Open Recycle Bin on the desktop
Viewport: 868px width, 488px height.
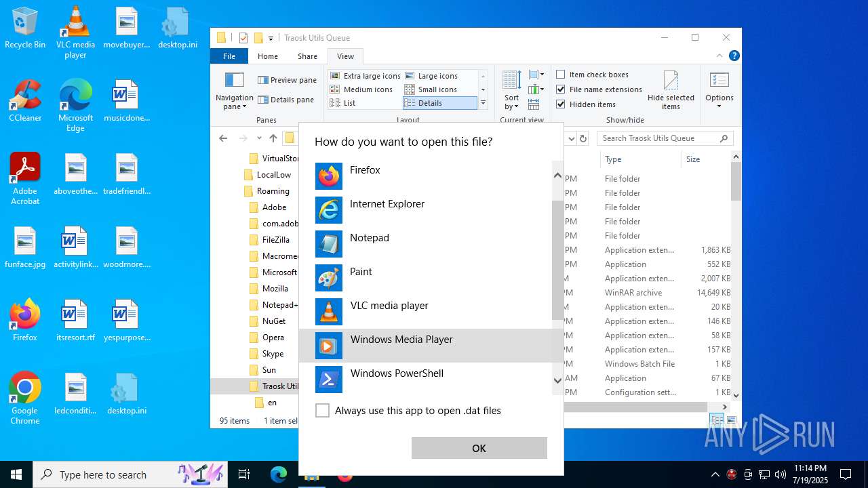tap(25, 28)
